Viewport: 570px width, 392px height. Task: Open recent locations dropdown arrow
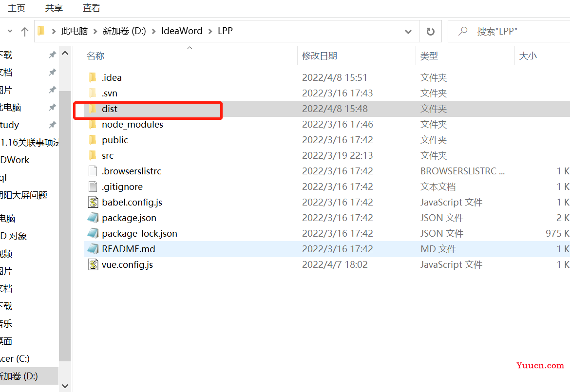[x=10, y=31]
